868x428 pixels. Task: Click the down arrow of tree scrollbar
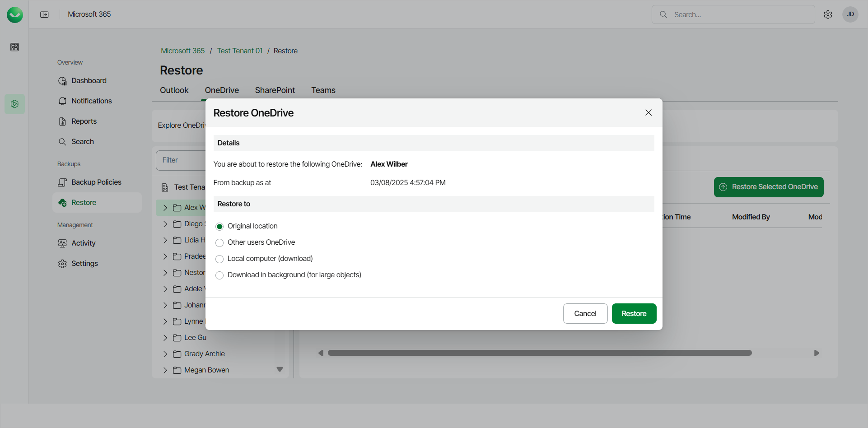point(280,369)
